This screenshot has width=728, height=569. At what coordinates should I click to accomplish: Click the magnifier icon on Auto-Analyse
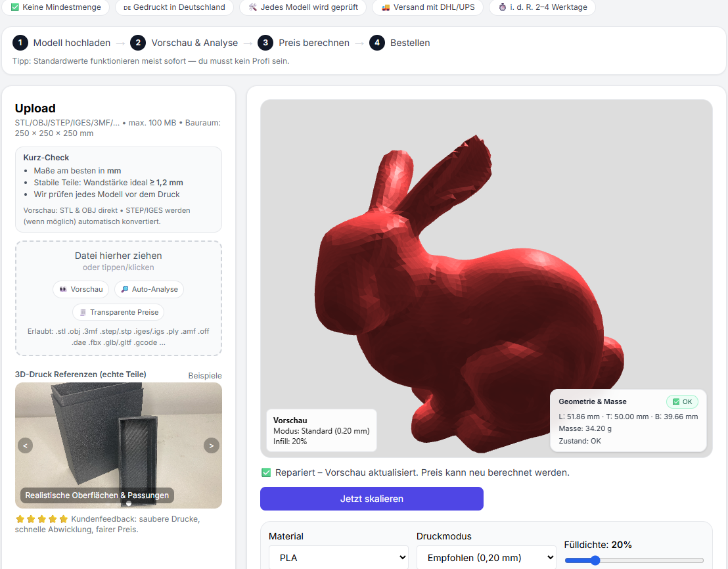point(125,289)
